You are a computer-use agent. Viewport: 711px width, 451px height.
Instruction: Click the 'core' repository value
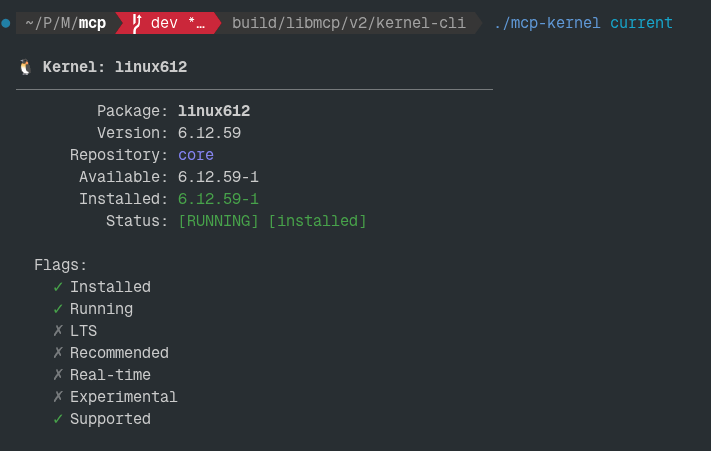196,155
